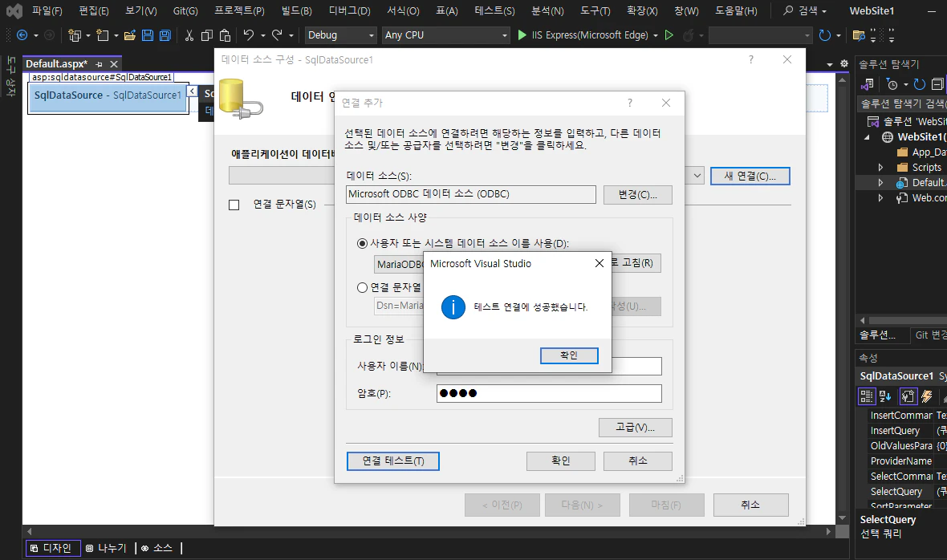Viewport: 947px width, 560px height.
Task: Start IIS Express green play button
Action: coord(522,35)
